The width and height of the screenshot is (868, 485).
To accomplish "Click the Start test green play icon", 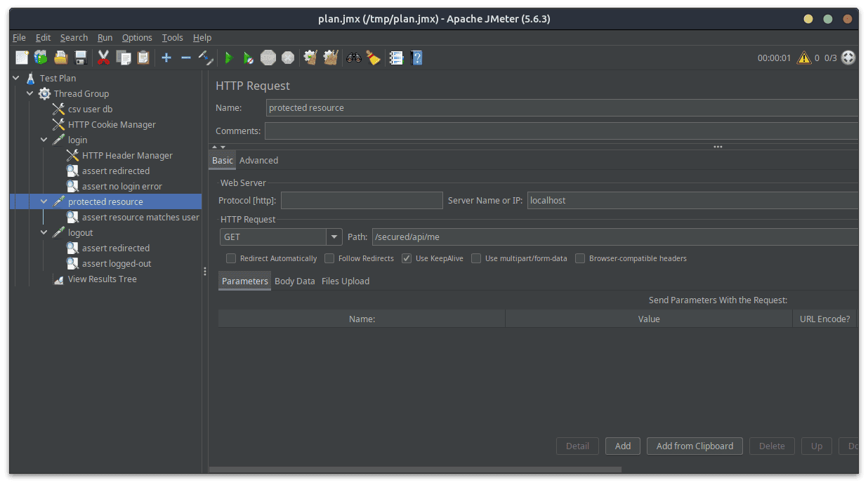I will (x=228, y=58).
